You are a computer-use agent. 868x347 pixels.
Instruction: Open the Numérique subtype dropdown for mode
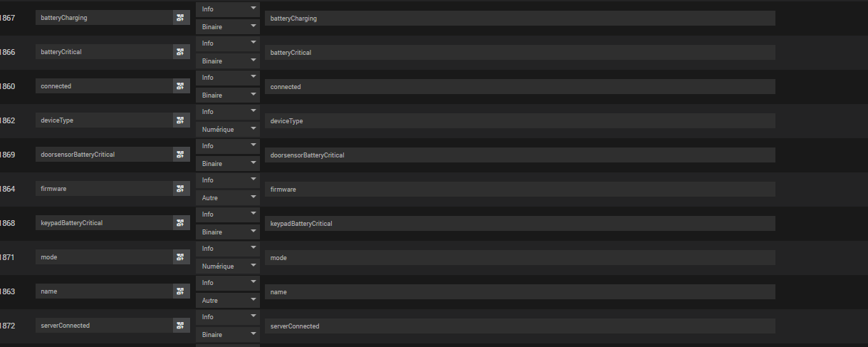228,266
